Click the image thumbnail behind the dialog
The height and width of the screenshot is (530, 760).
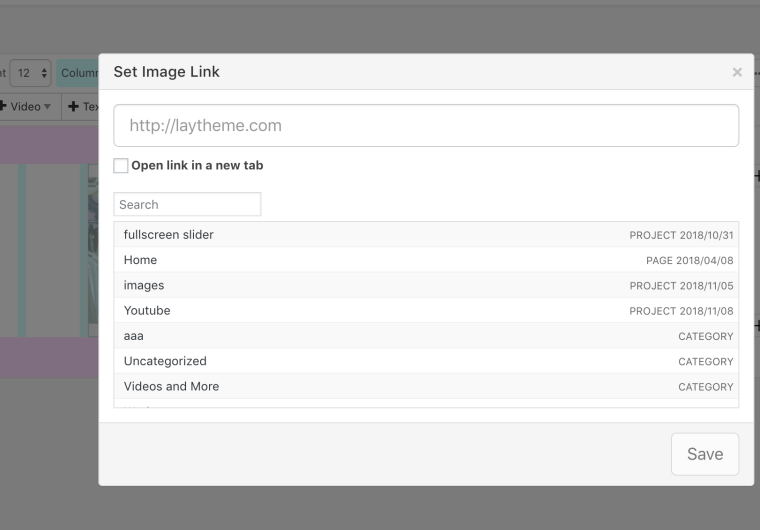[92, 250]
